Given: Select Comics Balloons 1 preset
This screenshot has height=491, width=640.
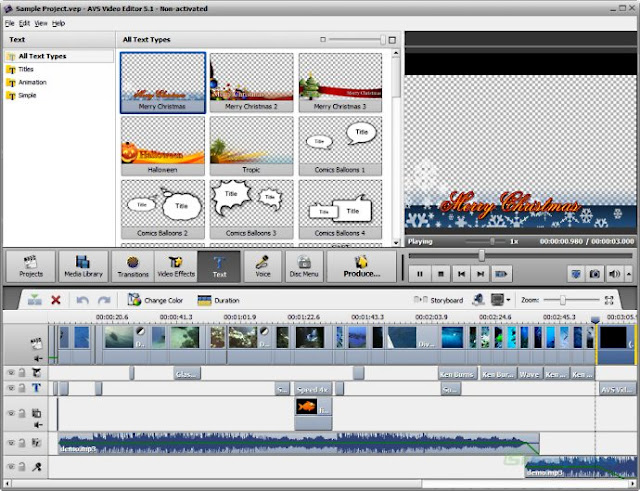Looking at the screenshot, I should pos(340,146).
